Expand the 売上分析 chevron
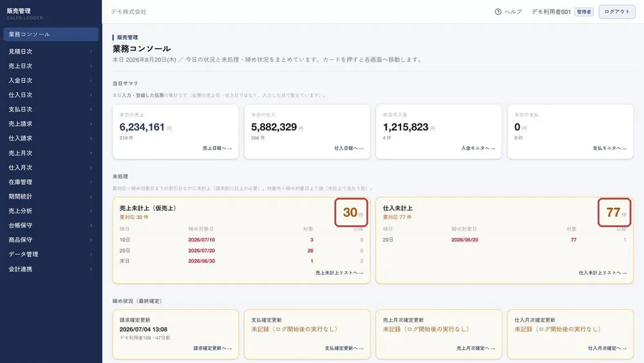Screen dimensions: 644x363 point(91,211)
